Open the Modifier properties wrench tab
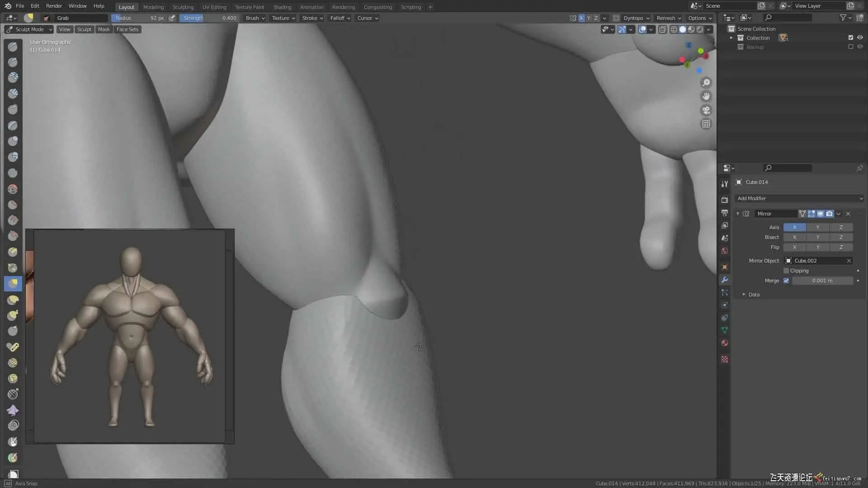This screenshot has width=868, height=488. point(725,280)
